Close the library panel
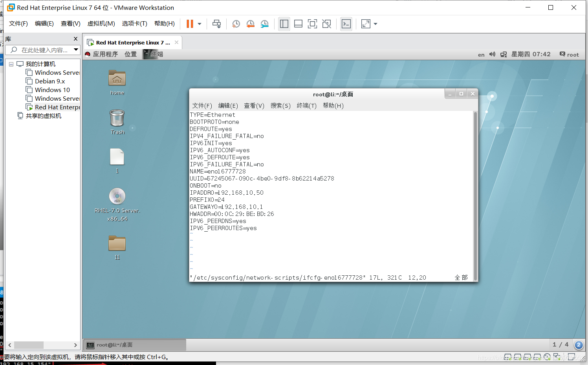The width and height of the screenshot is (588, 365). point(75,39)
